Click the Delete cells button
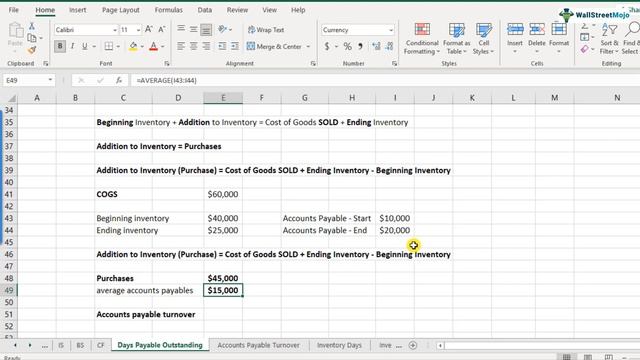The width and height of the screenshot is (640, 360). [x=537, y=38]
